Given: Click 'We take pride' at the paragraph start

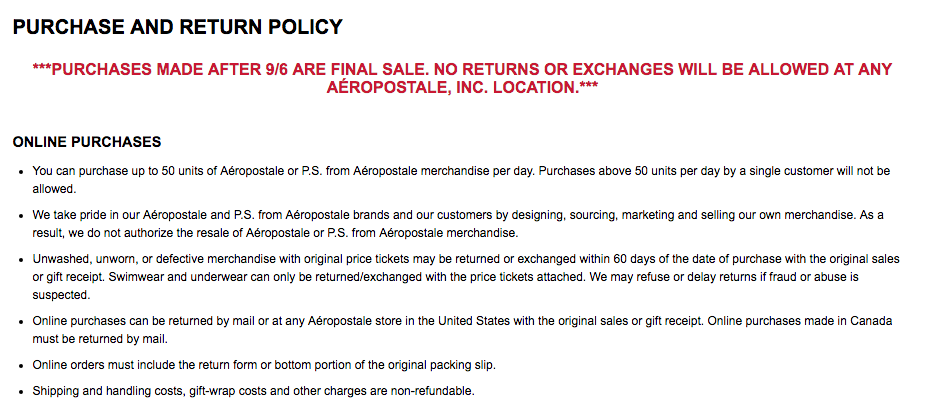Looking at the screenshot, I should coord(72,215).
